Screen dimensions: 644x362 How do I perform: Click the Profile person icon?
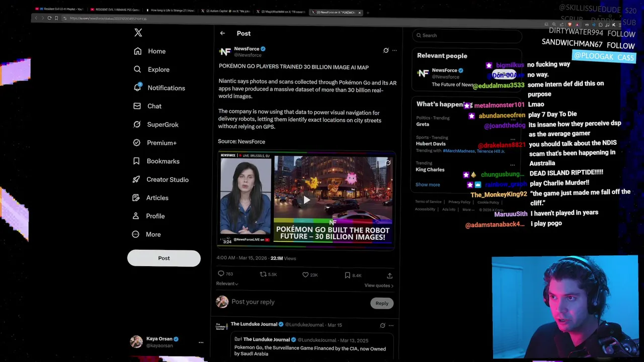(136, 216)
